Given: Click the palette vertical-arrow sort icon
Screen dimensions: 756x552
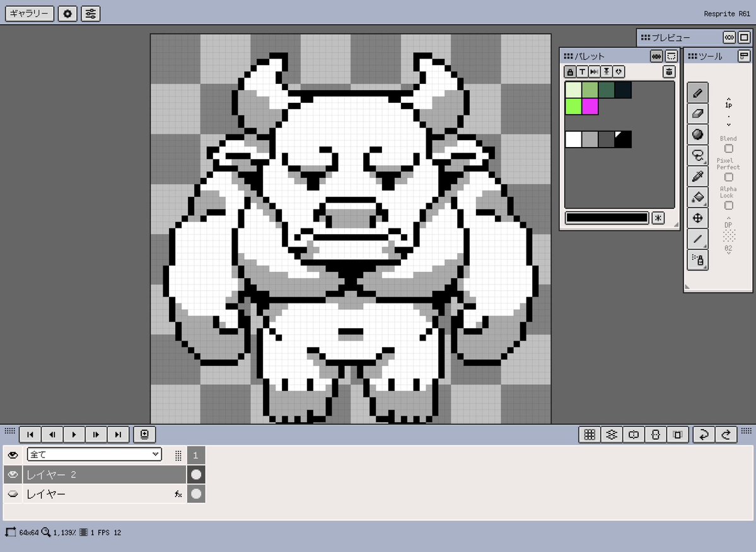Looking at the screenshot, I should (x=607, y=72).
